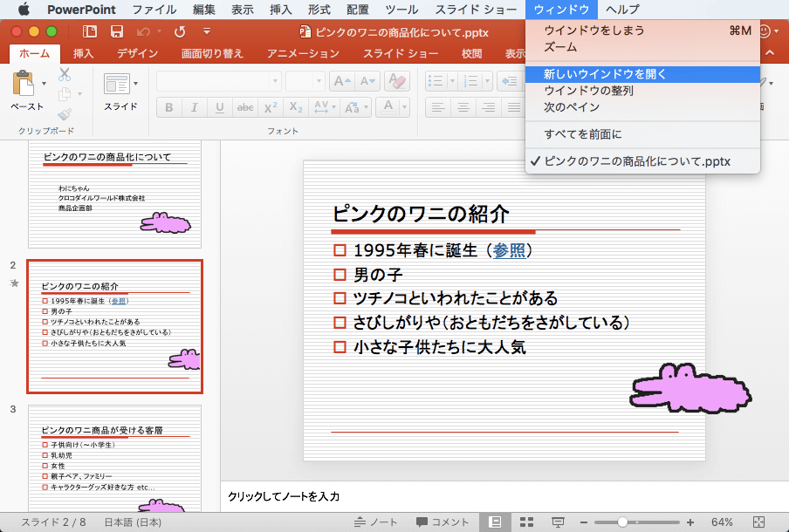The image size is (789, 532).
Task: Open the デザイン ribbon tab
Action: 138,54
